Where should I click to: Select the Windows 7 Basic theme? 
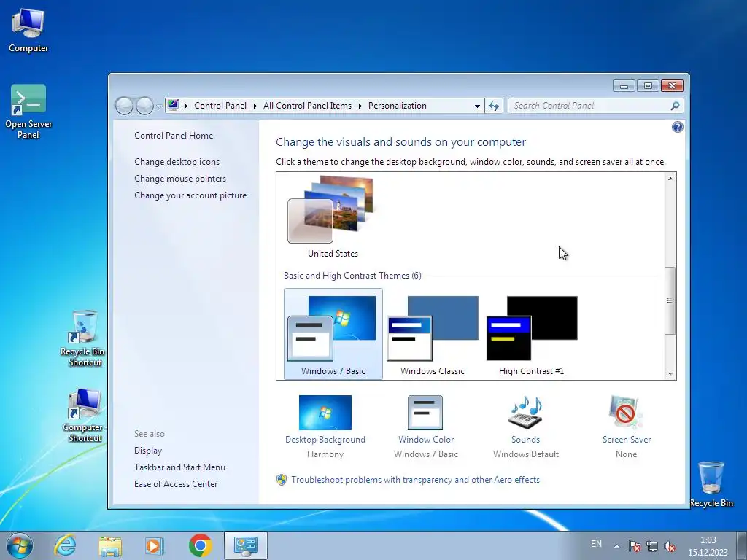coord(333,334)
